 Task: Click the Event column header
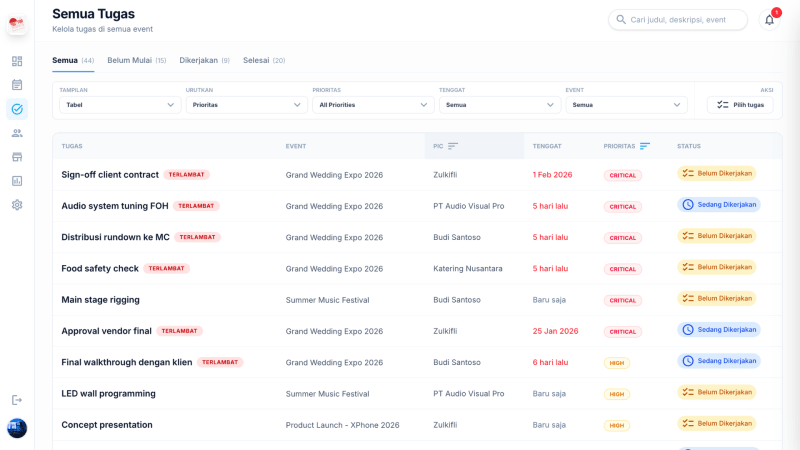pos(296,146)
